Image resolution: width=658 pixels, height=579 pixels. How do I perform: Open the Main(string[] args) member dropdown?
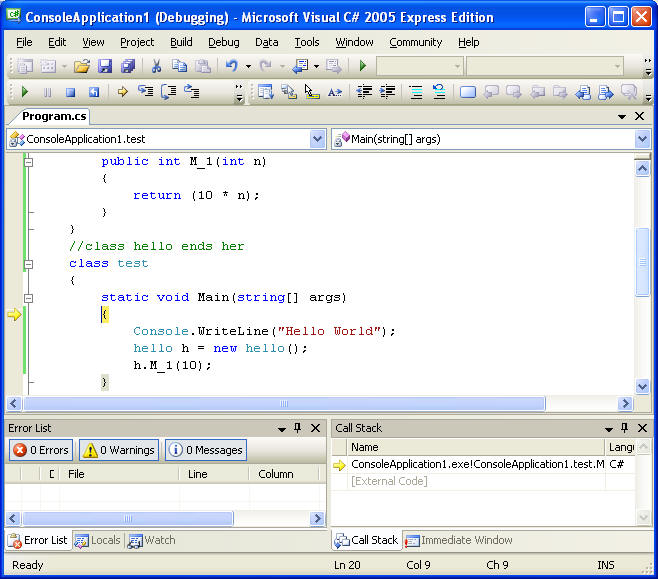tap(642, 139)
